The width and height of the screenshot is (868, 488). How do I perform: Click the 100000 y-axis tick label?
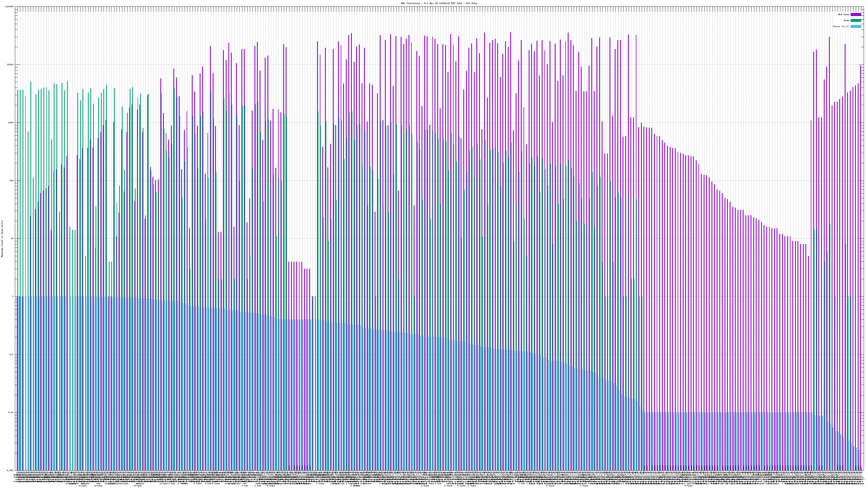tap(10, 7)
